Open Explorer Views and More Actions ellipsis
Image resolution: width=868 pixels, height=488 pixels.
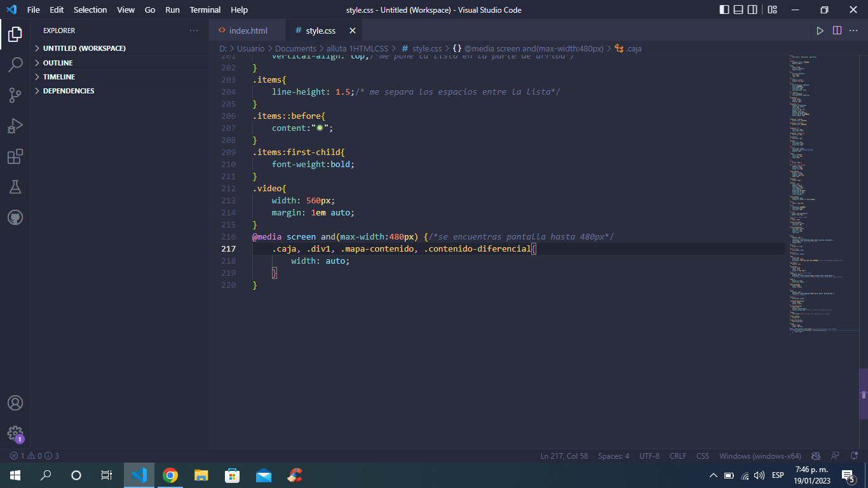pyautogui.click(x=194, y=30)
